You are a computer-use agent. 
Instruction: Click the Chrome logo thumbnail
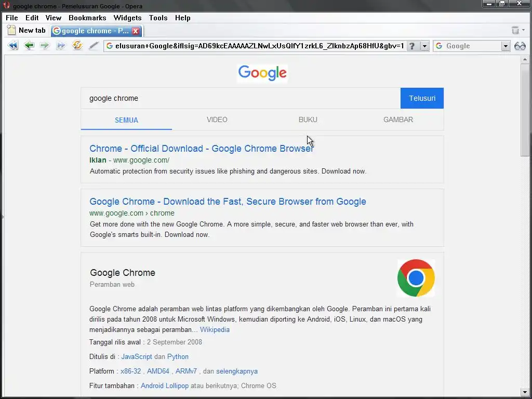click(x=416, y=278)
